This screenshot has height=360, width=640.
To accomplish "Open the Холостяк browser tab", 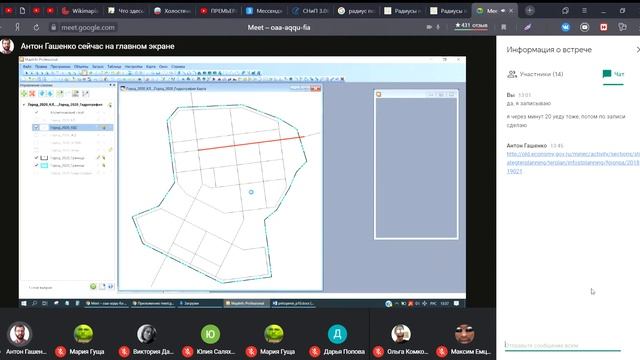I will pos(172,11).
